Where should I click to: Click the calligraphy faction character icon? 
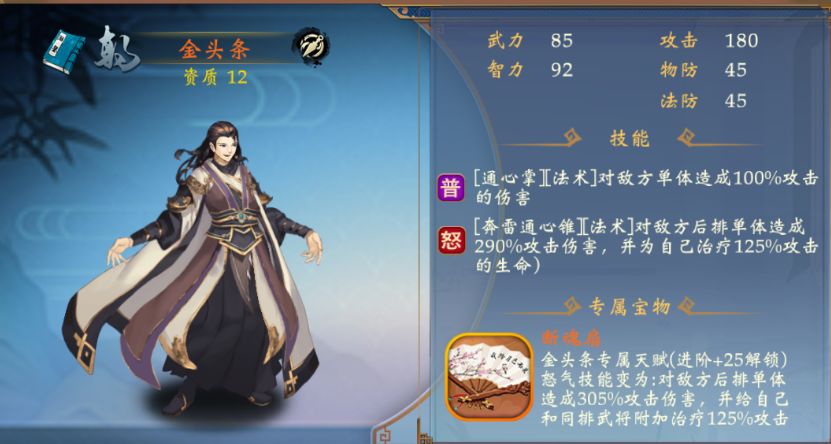click(117, 49)
